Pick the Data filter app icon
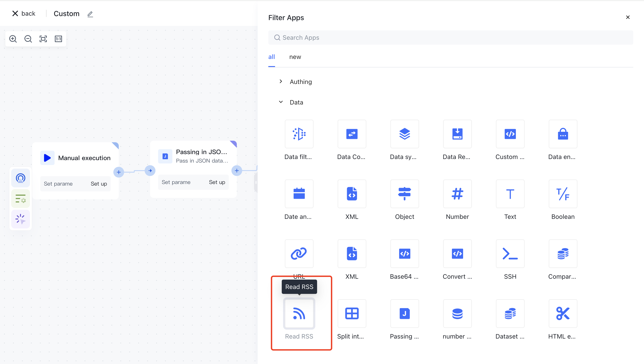644x364 pixels. [x=299, y=134]
